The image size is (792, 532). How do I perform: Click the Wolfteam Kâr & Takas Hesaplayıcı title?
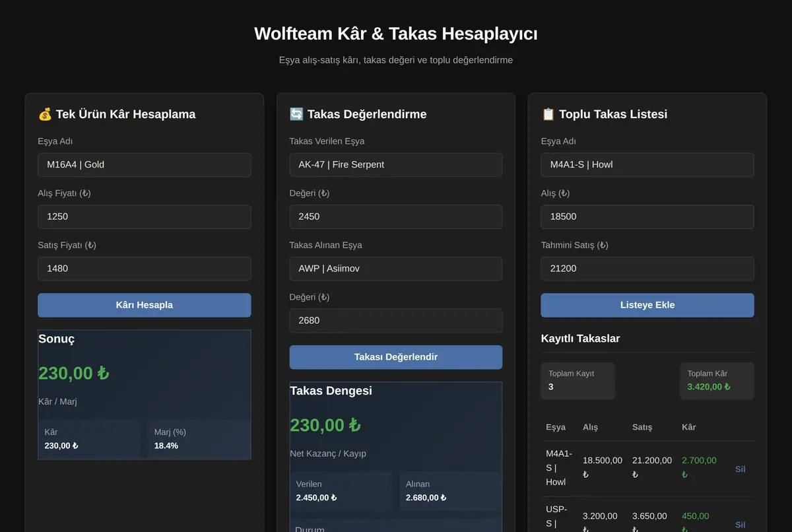pyautogui.click(x=396, y=34)
